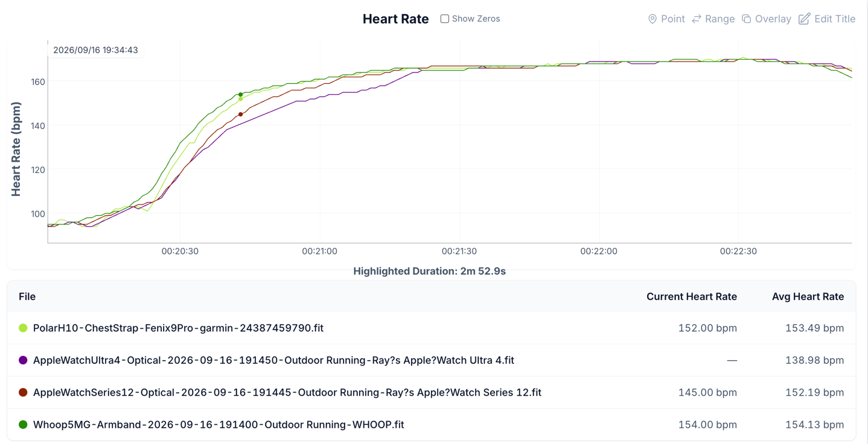Click the 140 y-axis label
Image resolution: width=868 pixels, height=444 pixels.
[x=37, y=125]
